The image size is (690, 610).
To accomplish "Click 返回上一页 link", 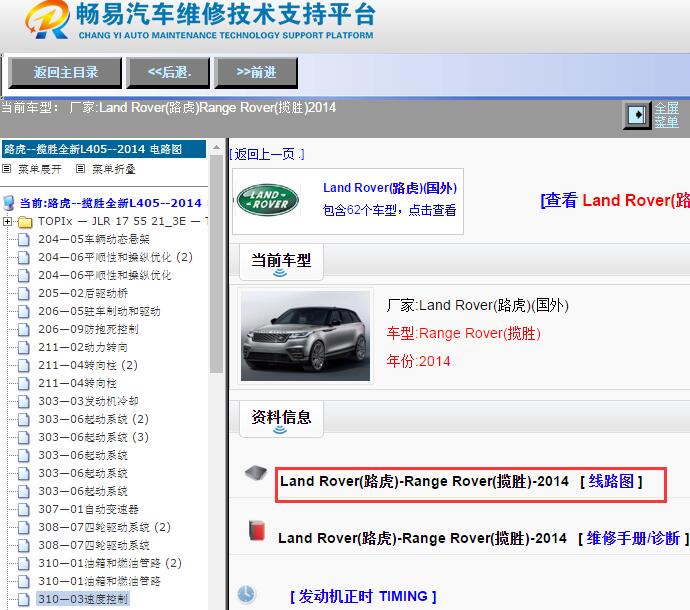I will click(x=267, y=154).
